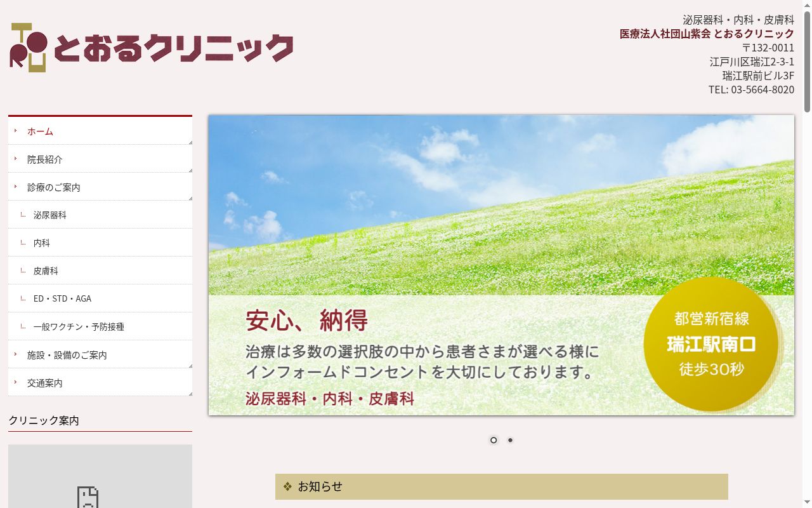Click the 江戸川区瑞江2-3-1 address text
The width and height of the screenshot is (812, 508).
(752, 62)
